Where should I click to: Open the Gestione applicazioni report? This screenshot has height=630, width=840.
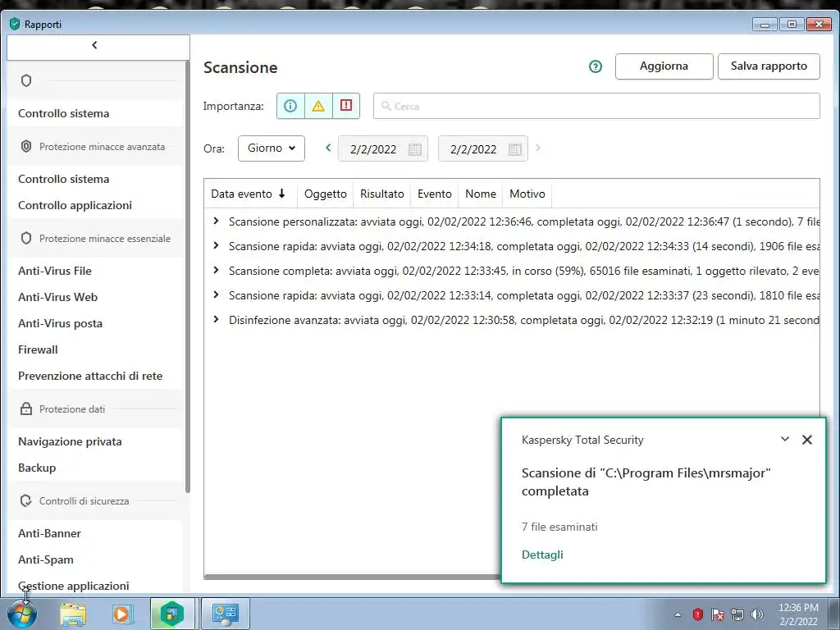pyautogui.click(x=73, y=586)
